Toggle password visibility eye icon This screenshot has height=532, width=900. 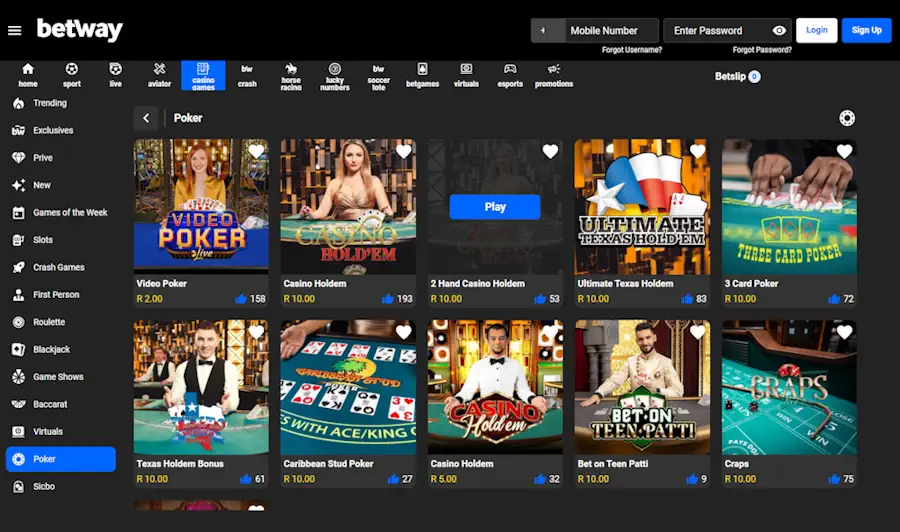point(779,30)
